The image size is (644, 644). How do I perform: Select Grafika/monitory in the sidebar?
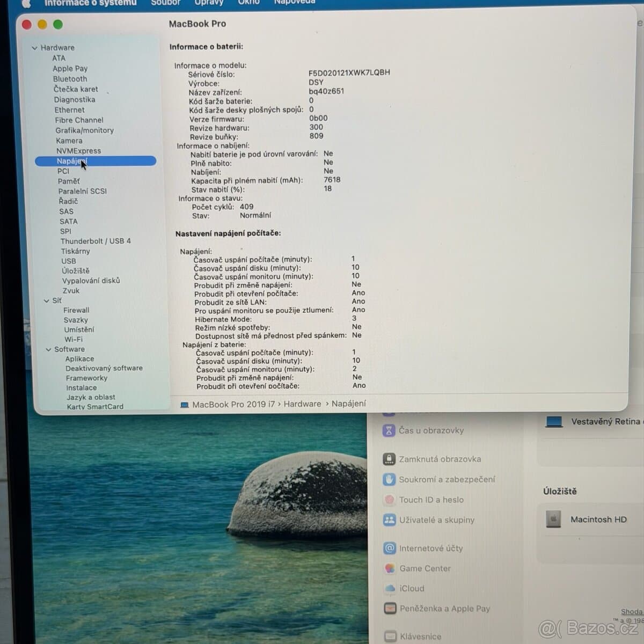pos(84,130)
